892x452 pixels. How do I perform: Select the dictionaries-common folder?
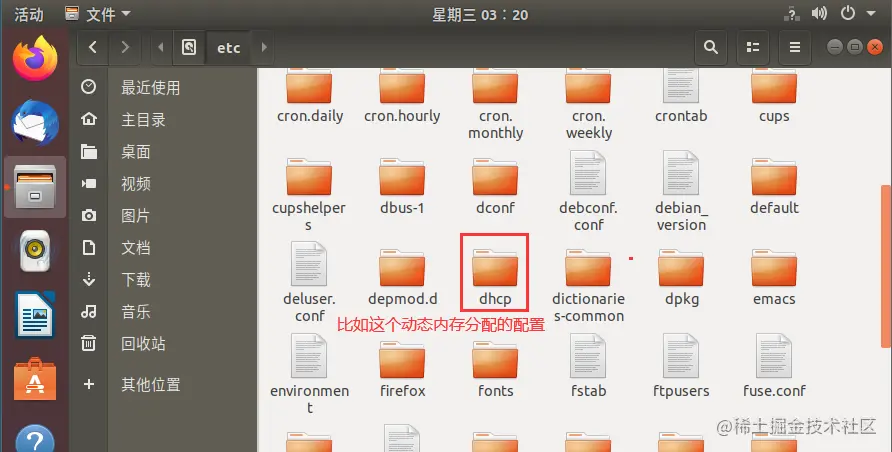click(588, 286)
